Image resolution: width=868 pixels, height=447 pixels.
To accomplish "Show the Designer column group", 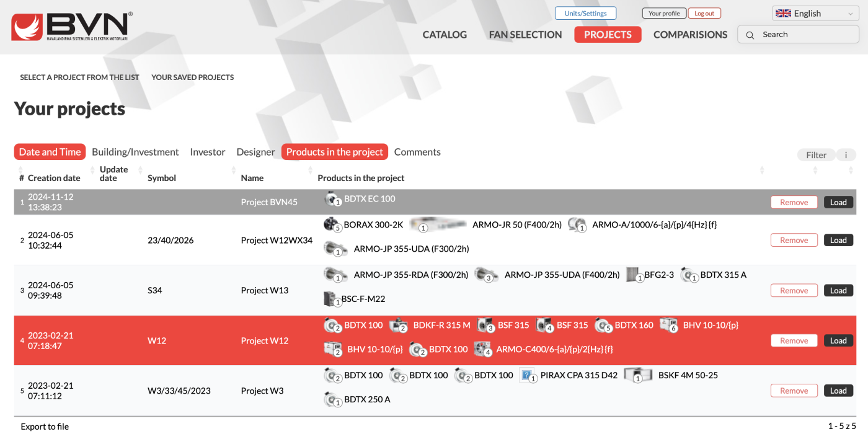I will pyautogui.click(x=255, y=152).
